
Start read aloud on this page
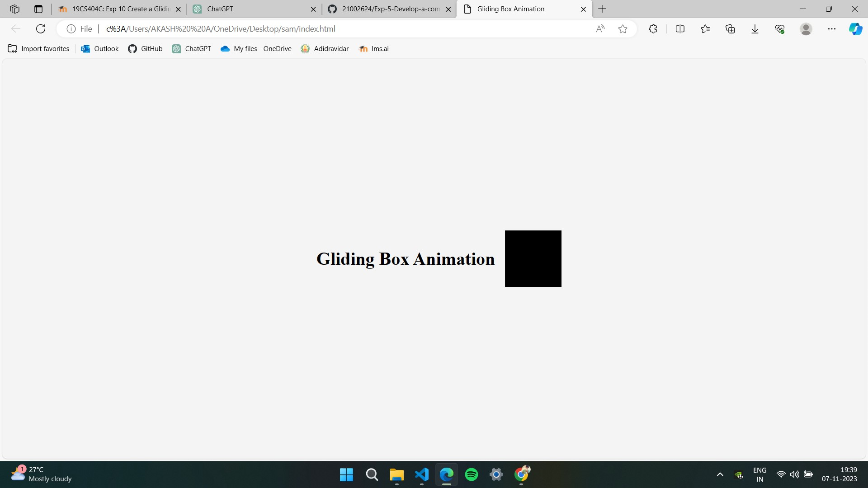click(600, 28)
